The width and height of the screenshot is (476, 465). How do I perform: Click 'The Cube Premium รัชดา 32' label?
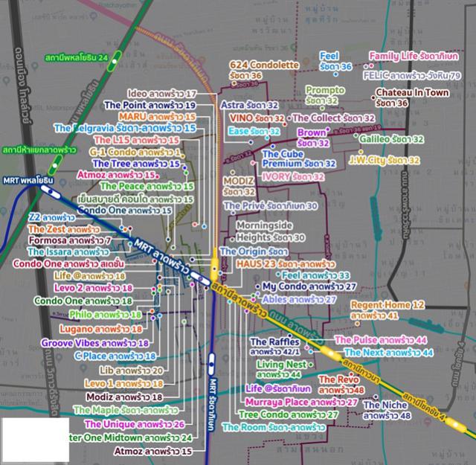pyautogui.click(x=299, y=159)
